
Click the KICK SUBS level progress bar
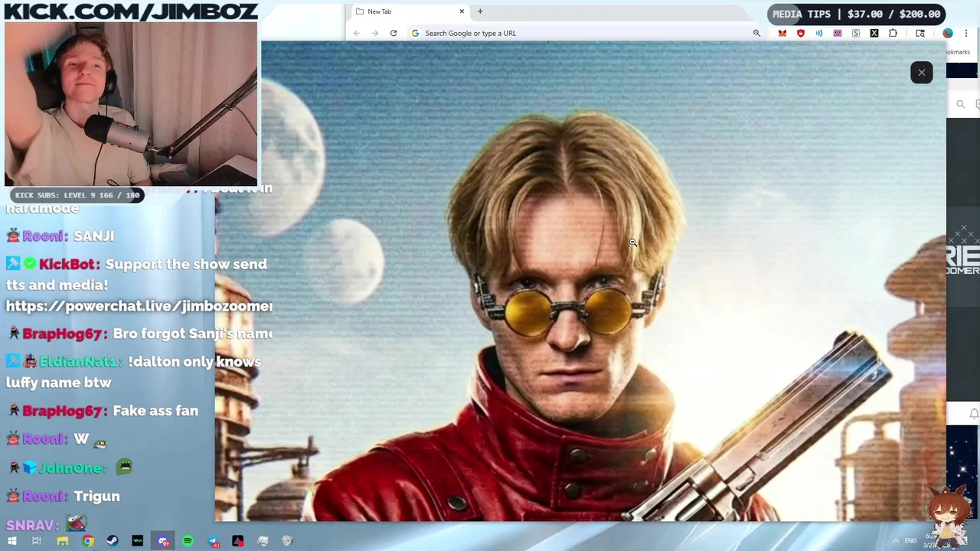[77, 195]
